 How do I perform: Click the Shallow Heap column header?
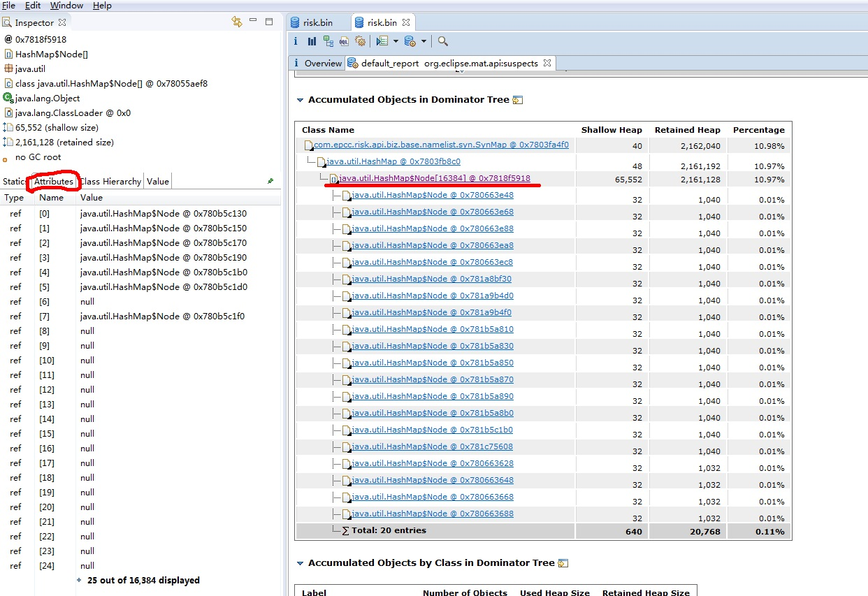(x=612, y=130)
